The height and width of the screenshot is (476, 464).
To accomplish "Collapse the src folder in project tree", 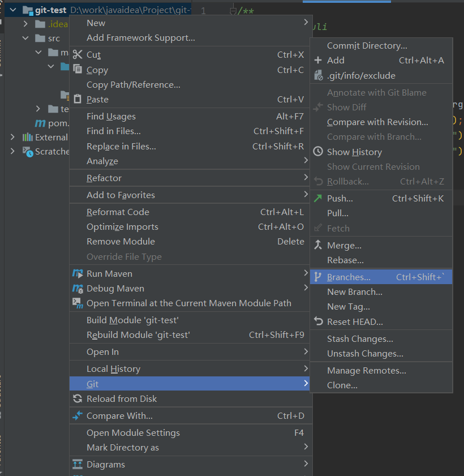I will click(25, 38).
